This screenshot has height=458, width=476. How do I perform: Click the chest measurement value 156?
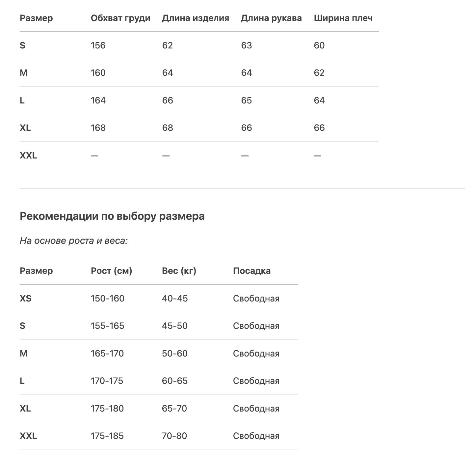98,45
